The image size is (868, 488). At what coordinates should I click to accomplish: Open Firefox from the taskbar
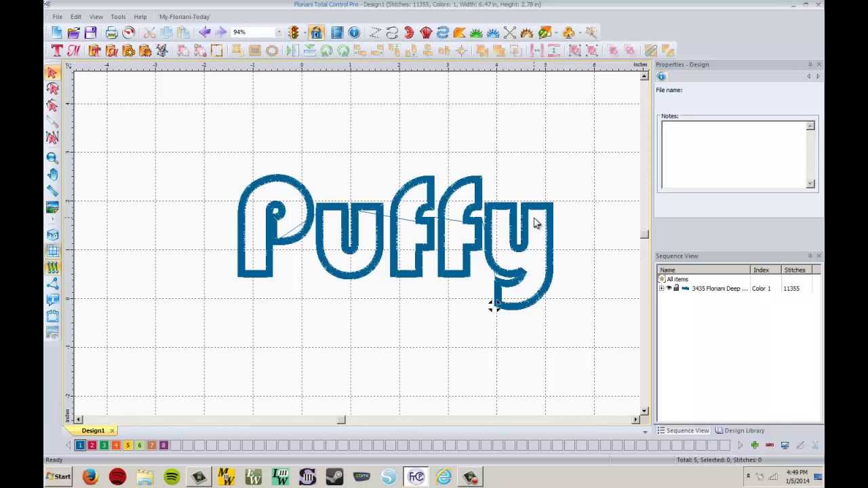pyautogui.click(x=90, y=476)
